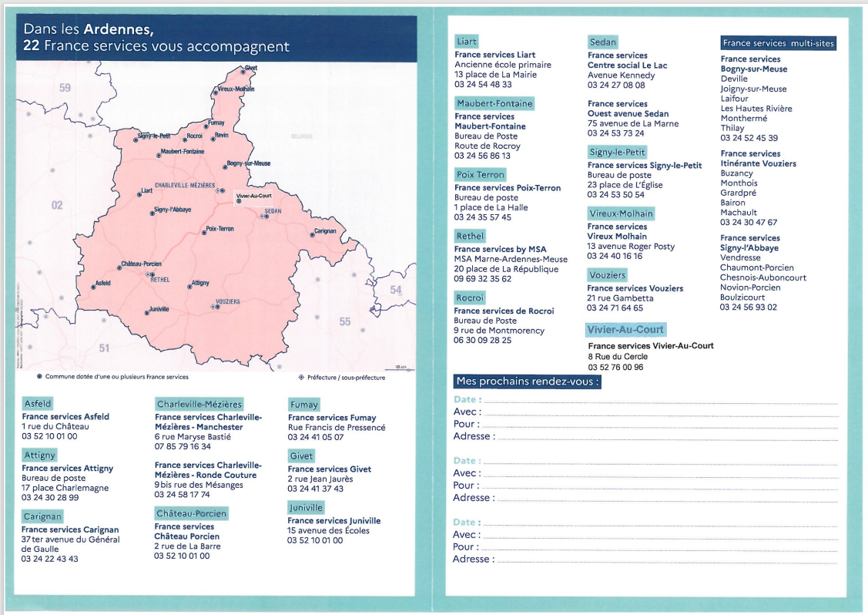Screen dimensions: 868x615
Task: Click phone number 06 30 09 28 25
Action: point(483,340)
